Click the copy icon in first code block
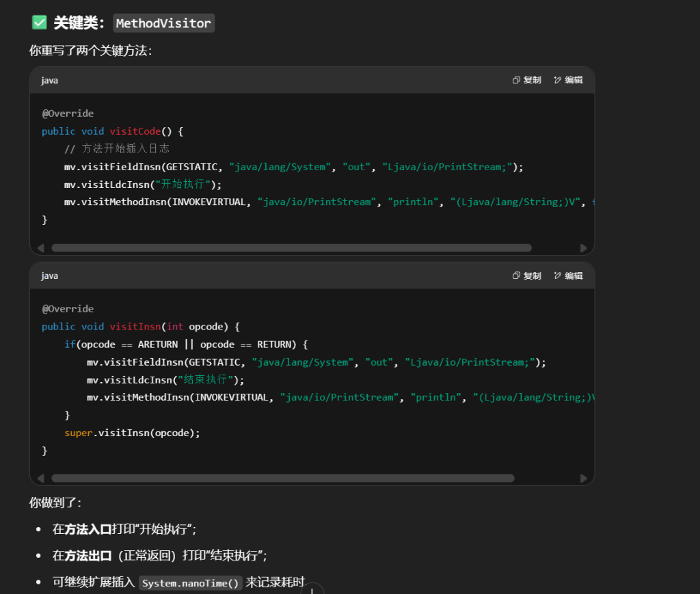This screenshot has height=594, width=700. pyautogui.click(x=517, y=80)
